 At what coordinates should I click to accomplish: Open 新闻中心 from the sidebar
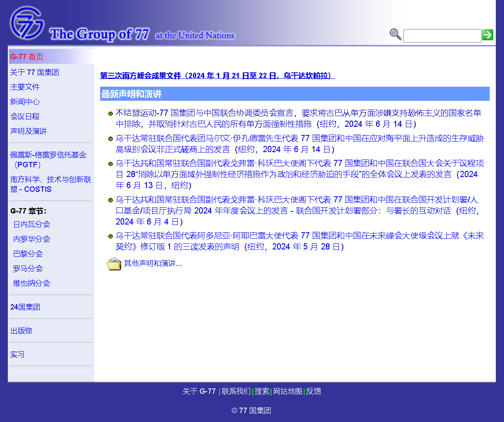click(25, 102)
